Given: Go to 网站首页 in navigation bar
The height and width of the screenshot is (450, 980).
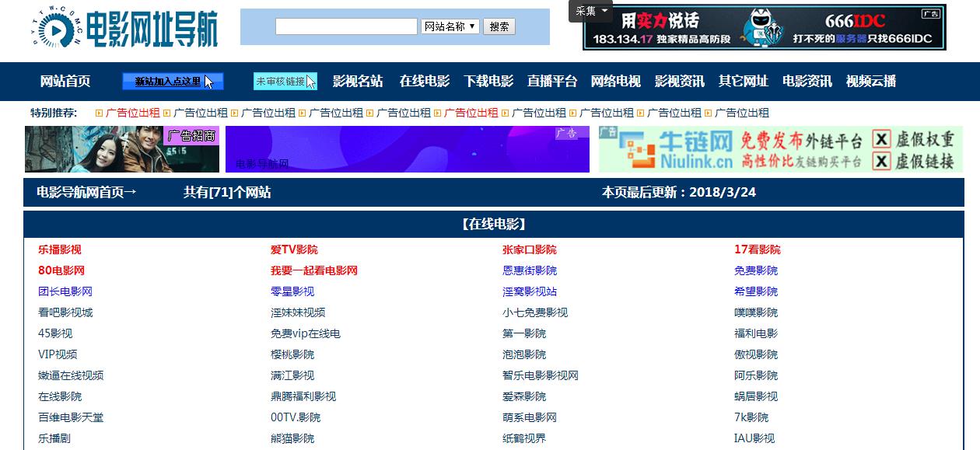Looking at the screenshot, I should pyautogui.click(x=65, y=81).
